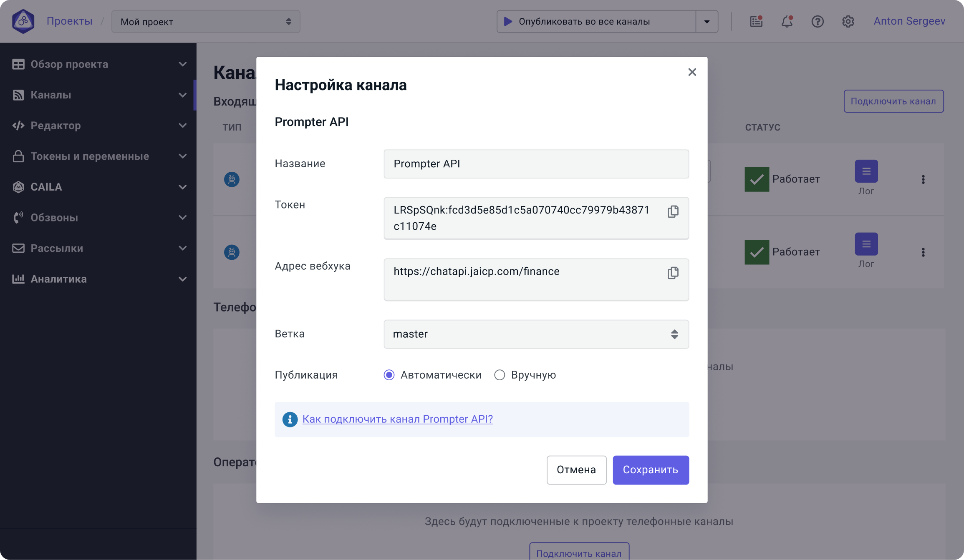964x560 pixels.
Task: Open Как подключить канал Prompter API link
Action: 397,419
